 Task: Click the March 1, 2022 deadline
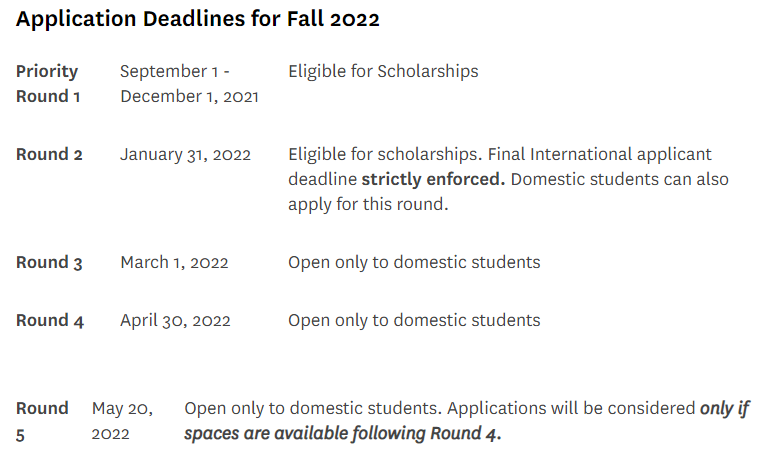[x=174, y=263]
